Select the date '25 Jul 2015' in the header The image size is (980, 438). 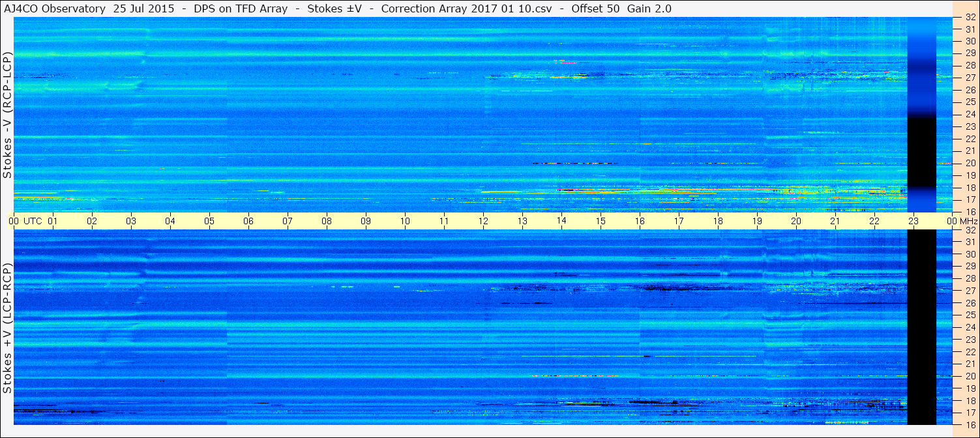(143, 8)
